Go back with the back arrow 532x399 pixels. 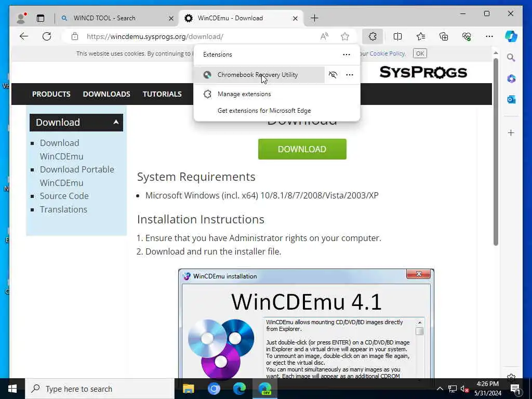pos(24,36)
